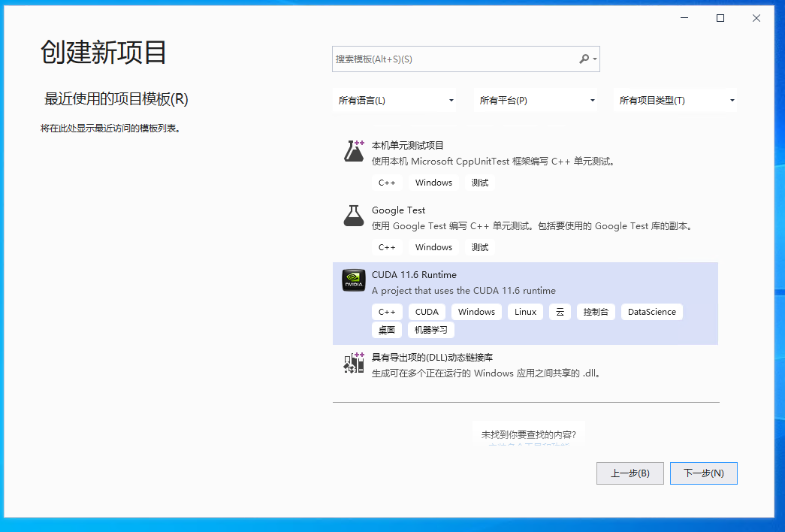Select the Google Test template title
The height and width of the screenshot is (532, 785).
tap(398, 210)
